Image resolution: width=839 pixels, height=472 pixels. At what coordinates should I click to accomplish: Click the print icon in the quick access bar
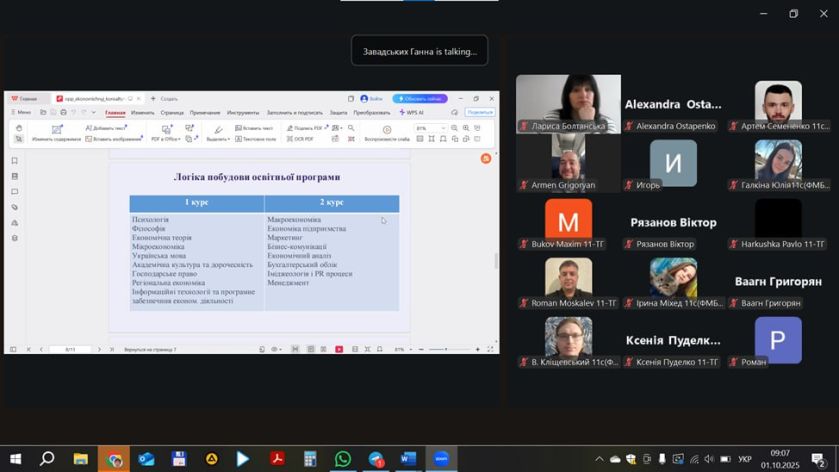pos(63,112)
